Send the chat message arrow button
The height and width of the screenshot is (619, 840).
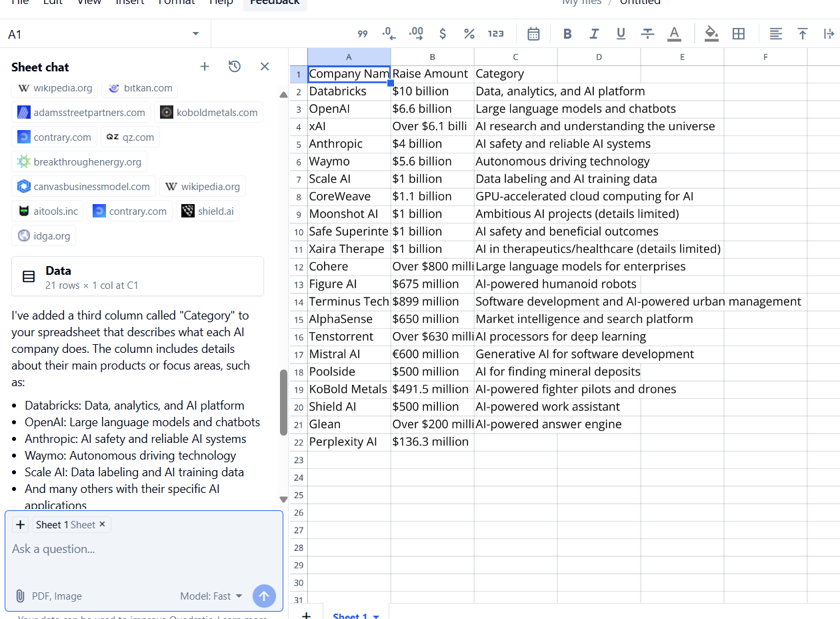coord(264,596)
